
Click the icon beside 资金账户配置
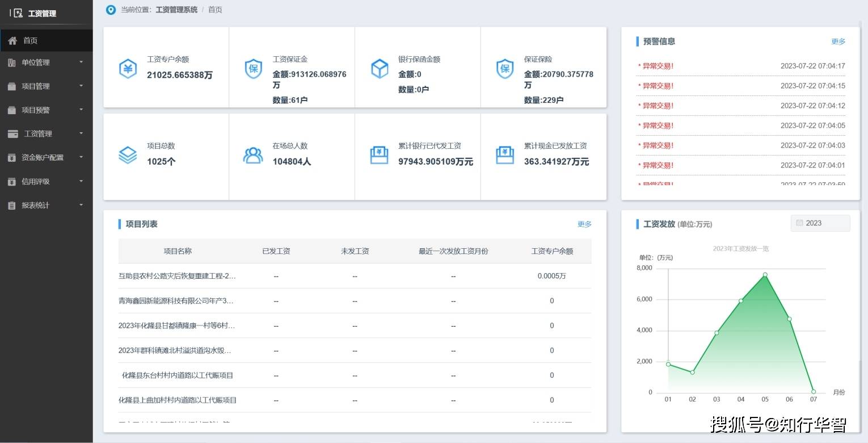[x=12, y=158]
